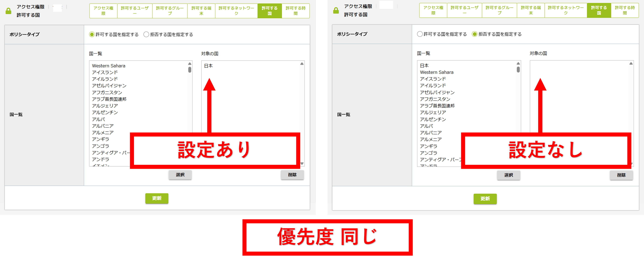Select アイルランド in left panel country list
This screenshot has width=644, height=262.
coord(105,79)
